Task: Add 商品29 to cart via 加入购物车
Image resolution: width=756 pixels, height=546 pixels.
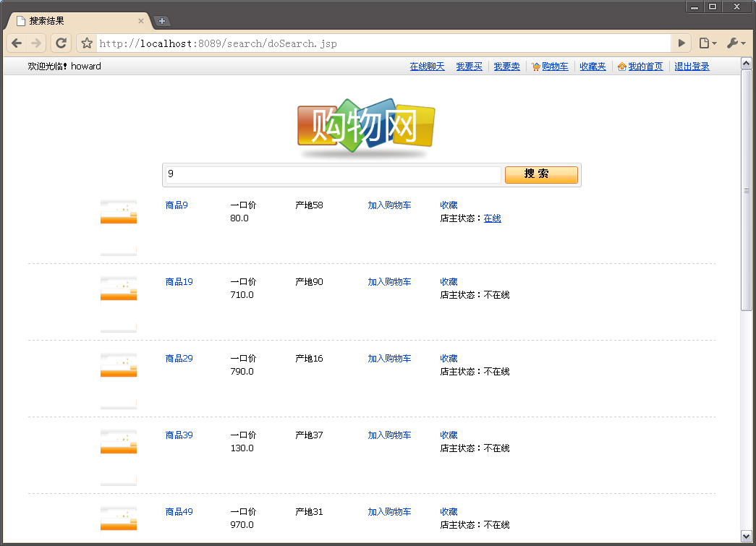Action: pyautogui.click(x=389, y=359)
